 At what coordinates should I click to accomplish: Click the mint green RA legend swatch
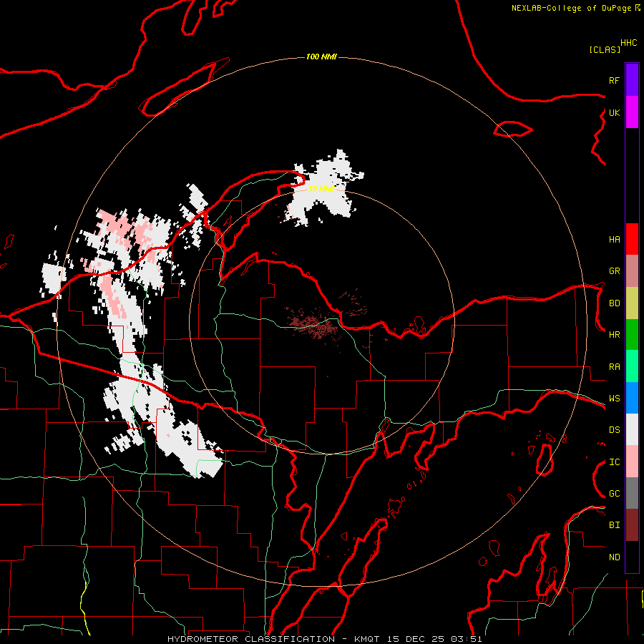pyautogui.click(x=632, y=366)
